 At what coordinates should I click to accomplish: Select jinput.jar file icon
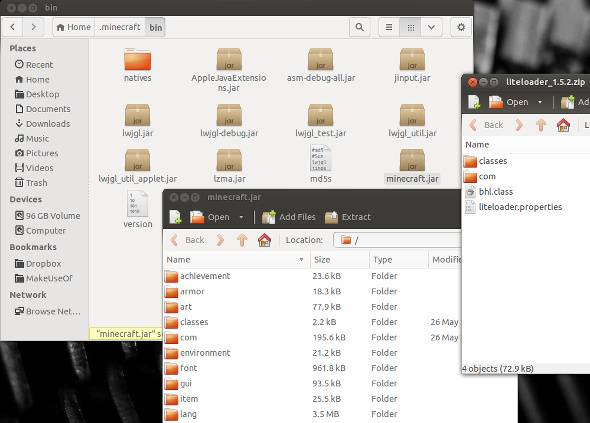pos(412,59)
